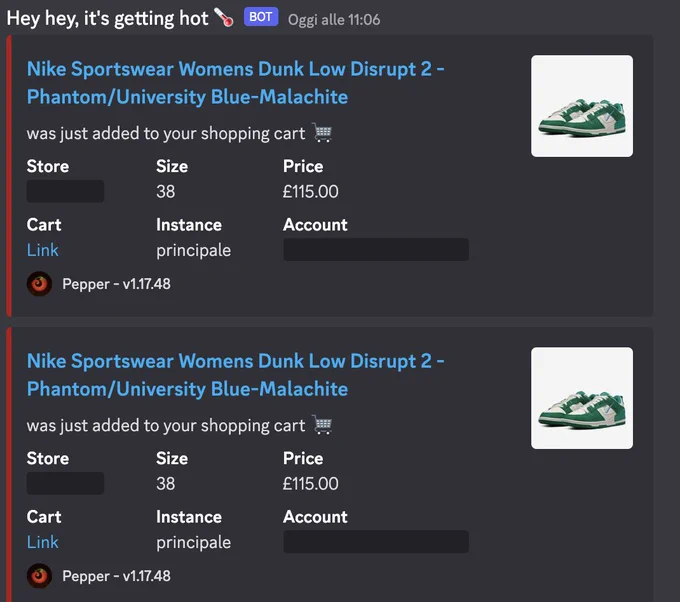Click 'Pepper - v1.17.48' footer text in the second embed

[x=117, y=576]
